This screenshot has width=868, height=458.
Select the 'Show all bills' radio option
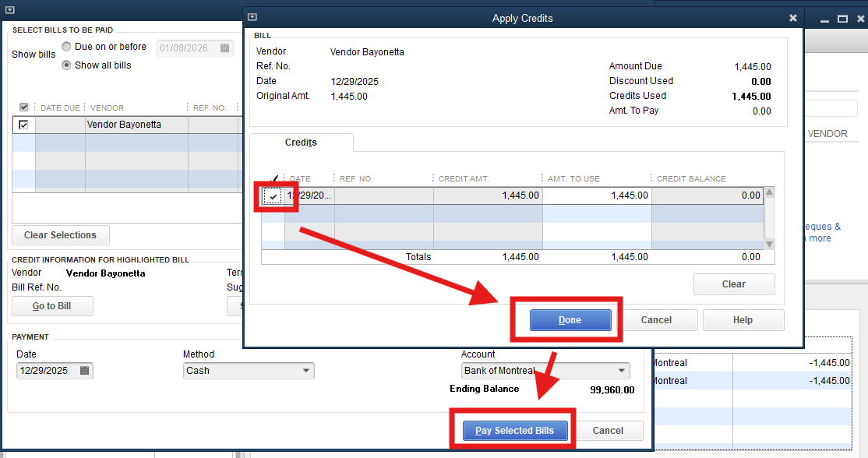[66, 65]
